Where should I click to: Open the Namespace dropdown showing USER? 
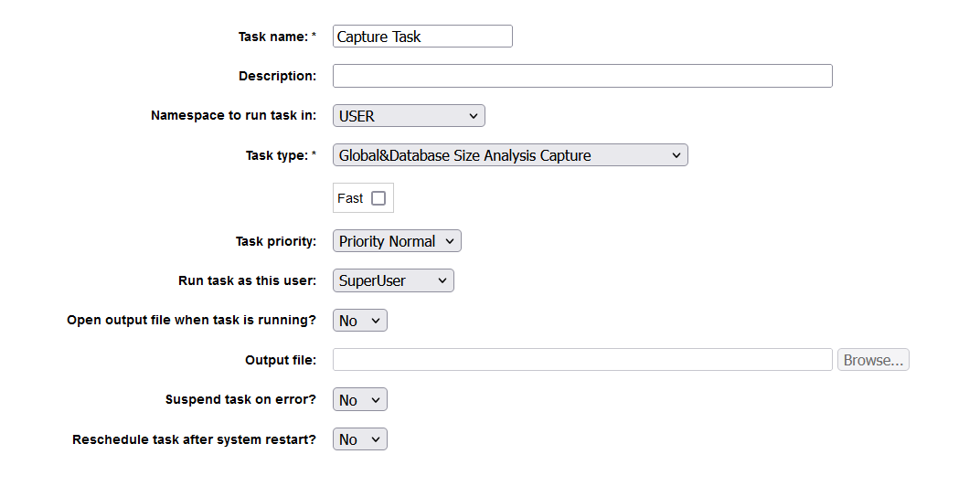coord(409,116)
